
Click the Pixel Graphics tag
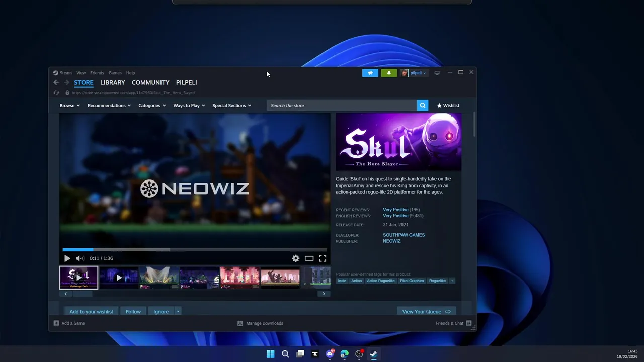tap(412, 281)
